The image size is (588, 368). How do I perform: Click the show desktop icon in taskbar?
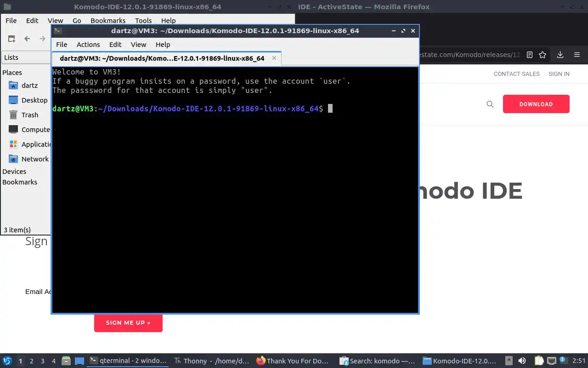point(79,361)
